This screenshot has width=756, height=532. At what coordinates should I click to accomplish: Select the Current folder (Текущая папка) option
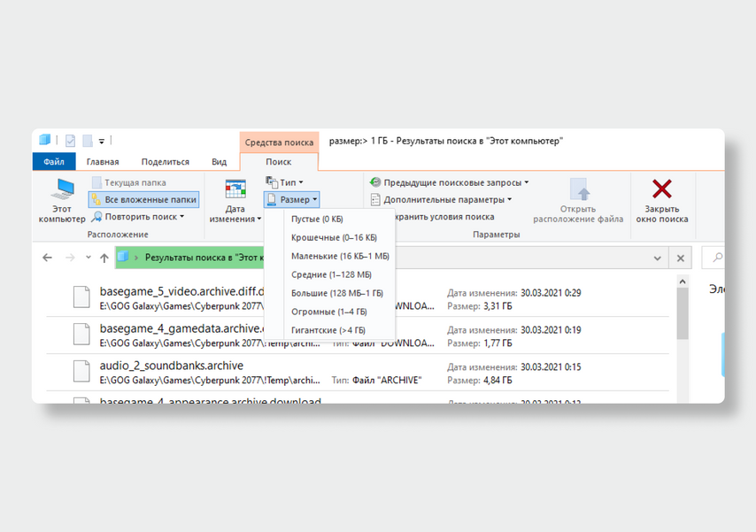(x=129, y=183)
